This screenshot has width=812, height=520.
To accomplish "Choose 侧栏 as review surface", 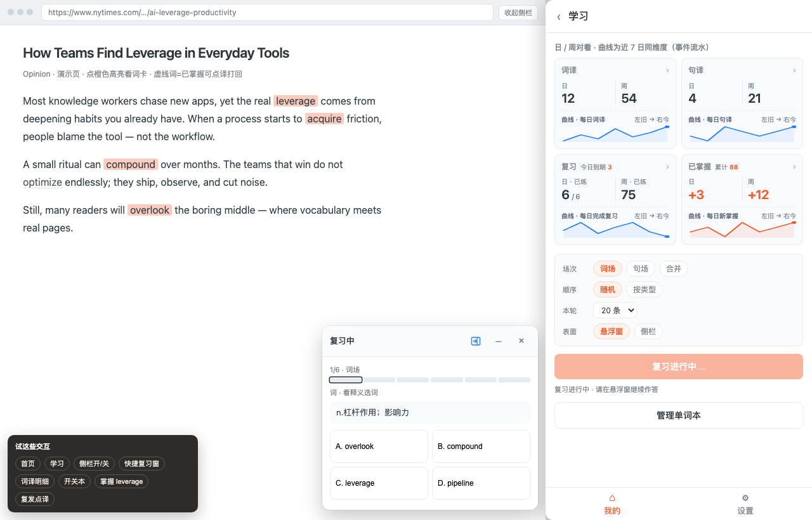I will 648,331.
